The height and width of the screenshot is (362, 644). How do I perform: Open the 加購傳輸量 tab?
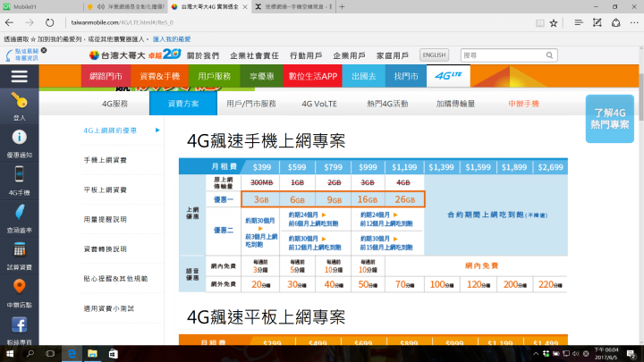[455, 104]
